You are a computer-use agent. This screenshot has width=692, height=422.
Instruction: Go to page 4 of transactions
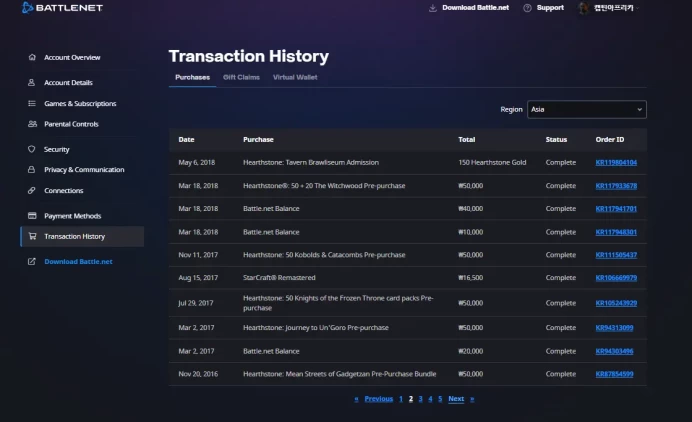[430, 399]
